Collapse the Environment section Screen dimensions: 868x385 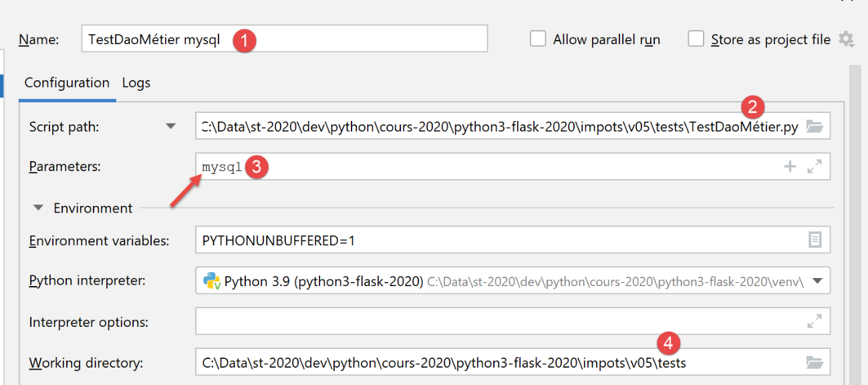click(x=37, y=208)
